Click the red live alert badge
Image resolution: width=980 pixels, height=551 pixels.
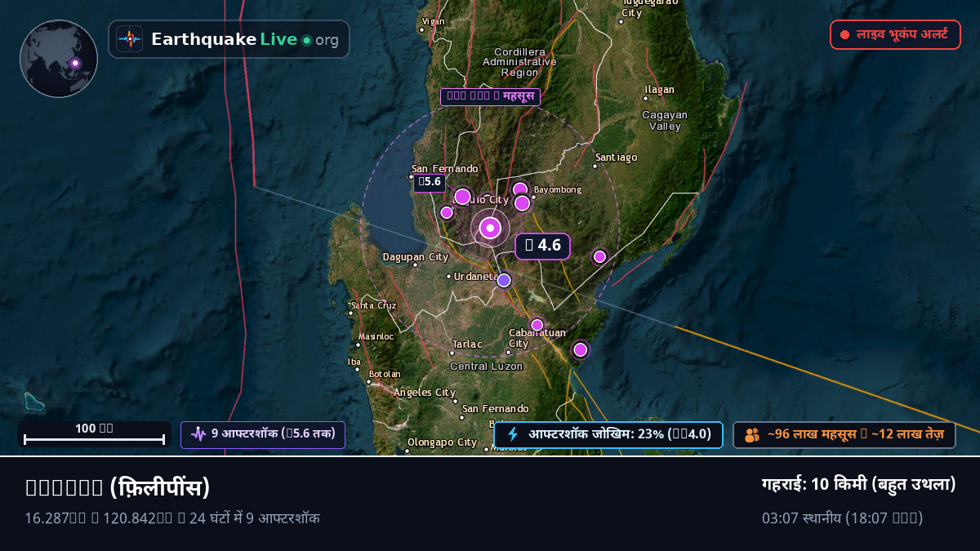[895, 34]
